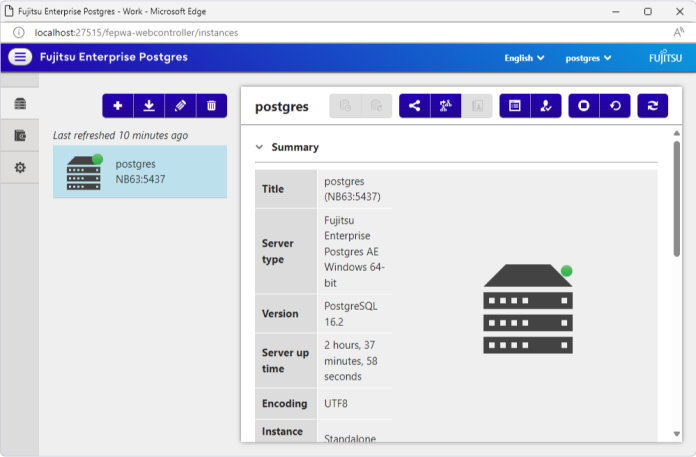Click the vertical scrollbar in details panel
The width and height of the screenshot is (696, 457).
pyautogui.click(x=676, y=200)
